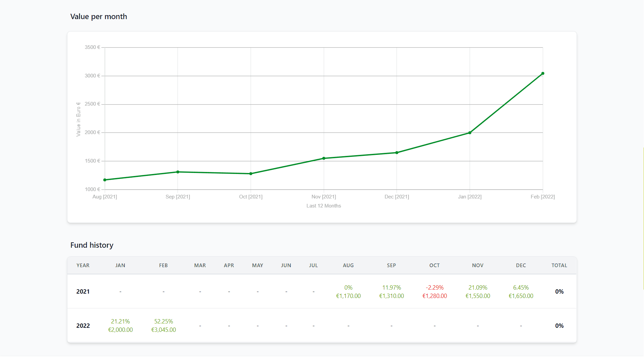Click the 'Last 12 Months' axis caption
This screenshot has height=358, width=644.
[x=323, y=206]
